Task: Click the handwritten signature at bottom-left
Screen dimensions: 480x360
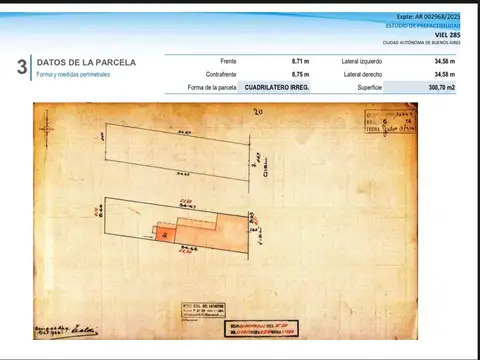Action: pyautogui.click(x=66, y=332)
